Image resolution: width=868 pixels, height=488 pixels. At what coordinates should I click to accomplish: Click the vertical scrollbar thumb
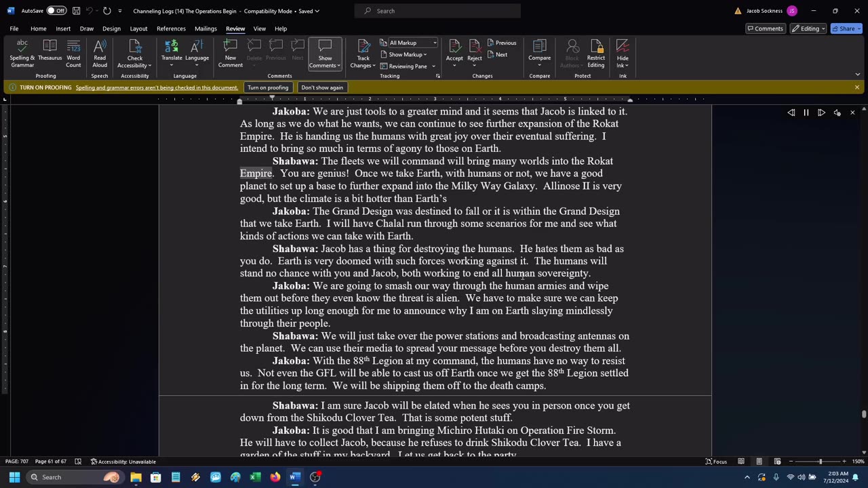[863, 414]
